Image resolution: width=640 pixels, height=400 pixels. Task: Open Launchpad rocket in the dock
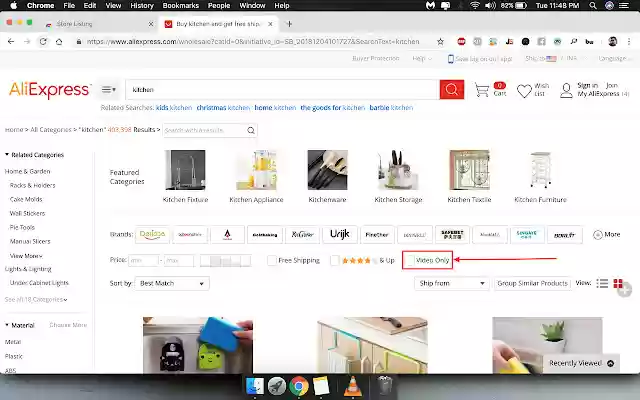pos(277,385)
